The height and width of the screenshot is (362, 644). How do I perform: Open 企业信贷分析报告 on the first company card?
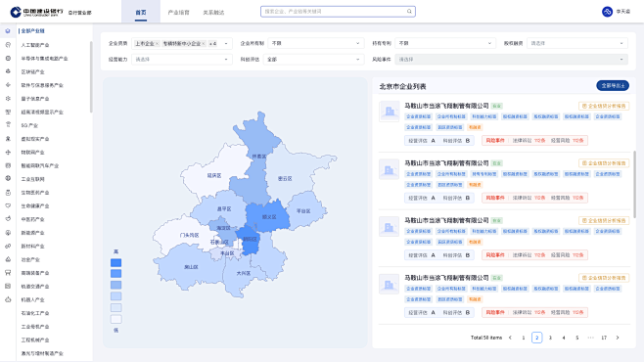pos(604,106)
